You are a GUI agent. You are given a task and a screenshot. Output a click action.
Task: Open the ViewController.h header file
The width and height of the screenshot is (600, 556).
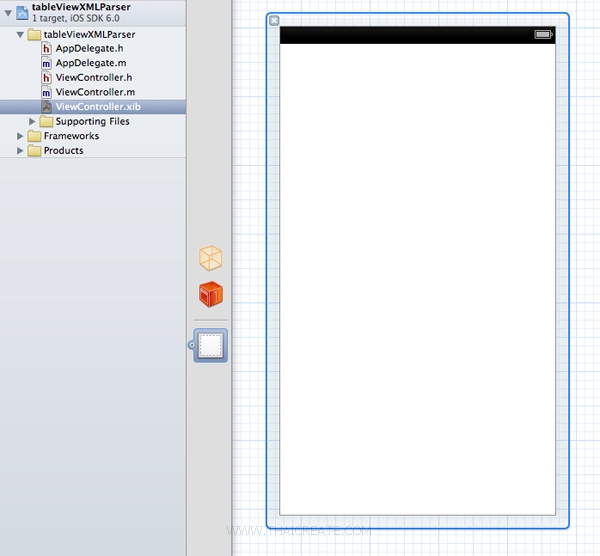click(93, 77)
